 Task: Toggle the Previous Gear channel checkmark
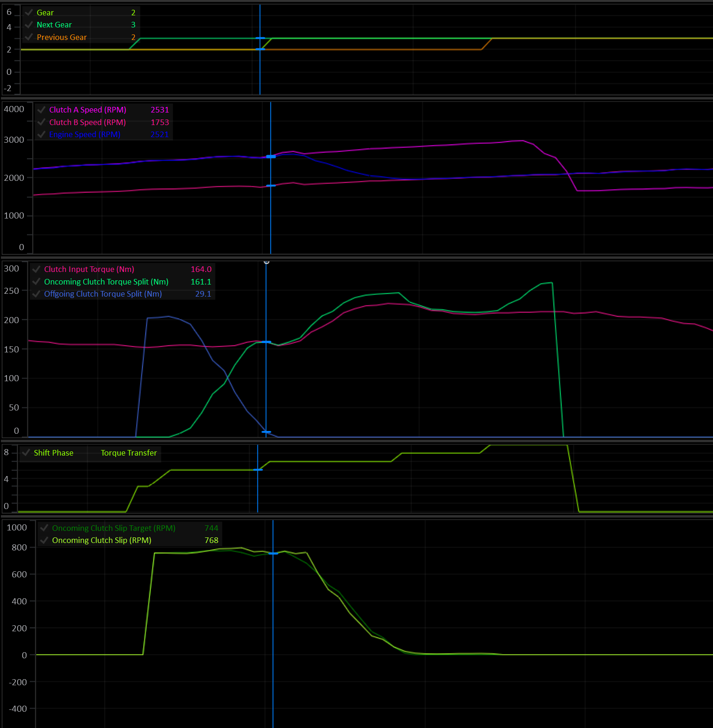pyautogui.click(x=29, y=37)
